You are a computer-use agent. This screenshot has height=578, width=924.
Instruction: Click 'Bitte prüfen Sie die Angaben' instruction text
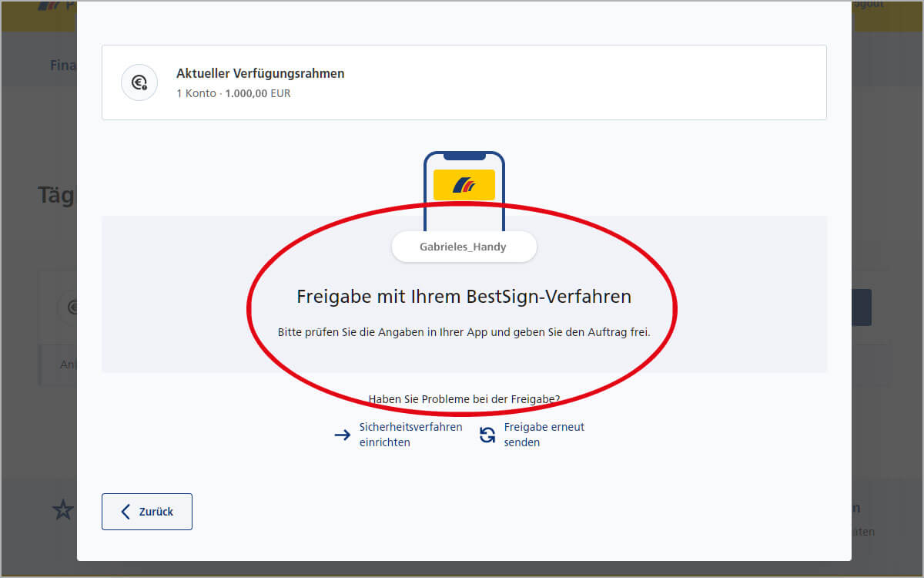tap(464, 333)
